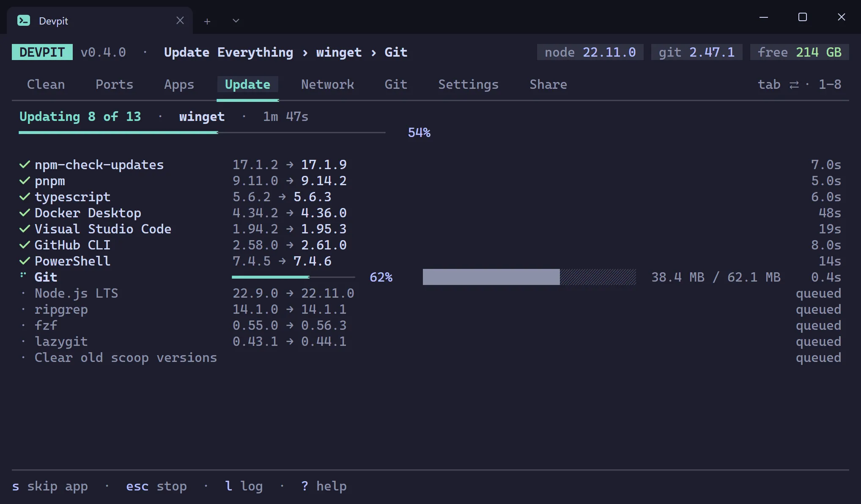
Task: Close the Devpit terminal tab
Action: coord(180,20)
